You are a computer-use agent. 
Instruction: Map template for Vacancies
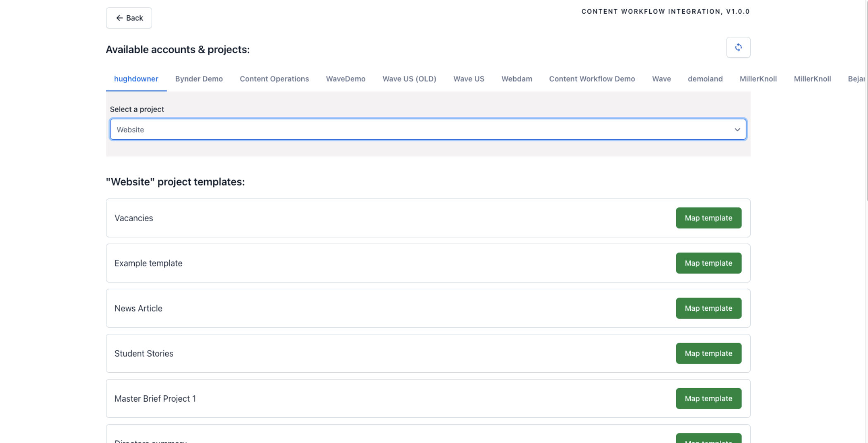(x=708, y=218)
